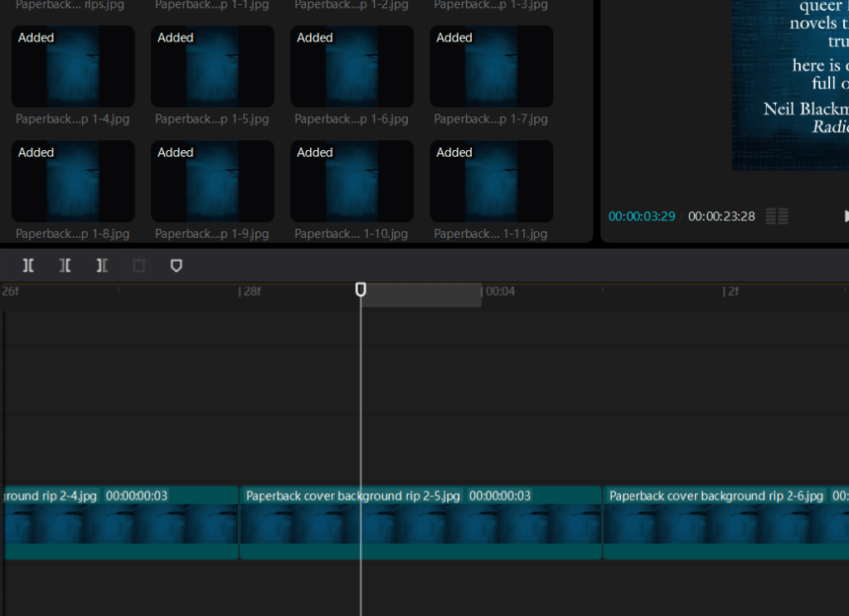Click the 00:04 mark on timeline ruler

pyautogui.click(x=500, y=292)
